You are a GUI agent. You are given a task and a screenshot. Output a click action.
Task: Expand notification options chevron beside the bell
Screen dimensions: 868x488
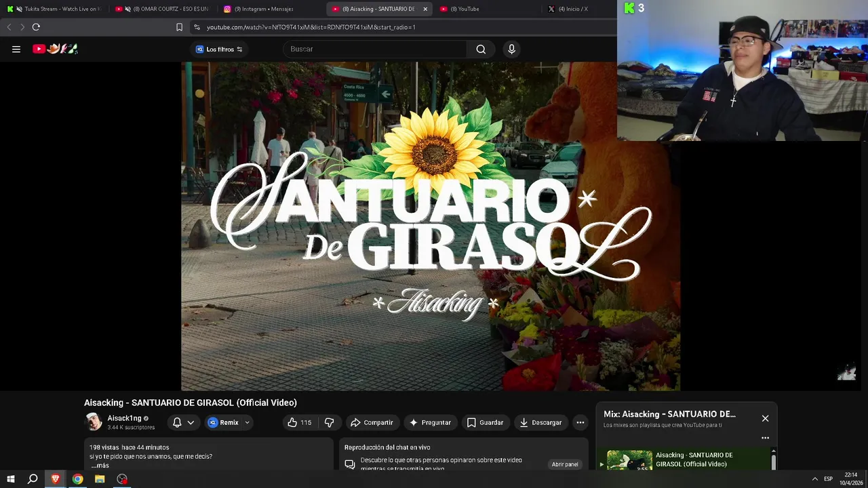[x=191, y=422]
